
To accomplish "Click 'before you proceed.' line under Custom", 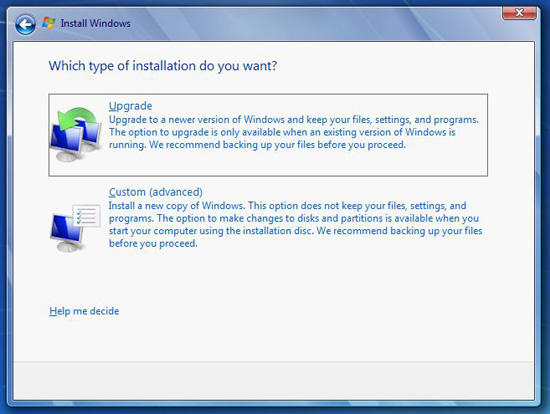I will [x=153, y=243].
